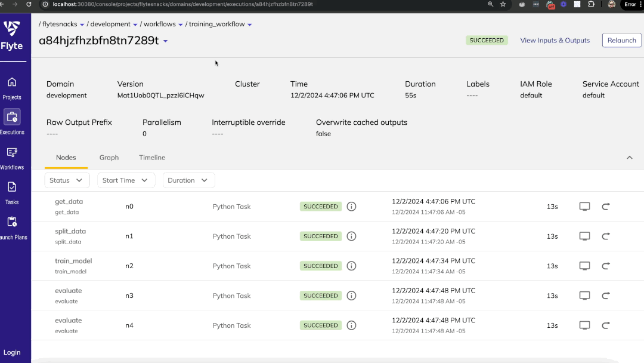The image size is (644, 363).
Task: Open Projects from the sidebar
Action: [x=12, y=88]
